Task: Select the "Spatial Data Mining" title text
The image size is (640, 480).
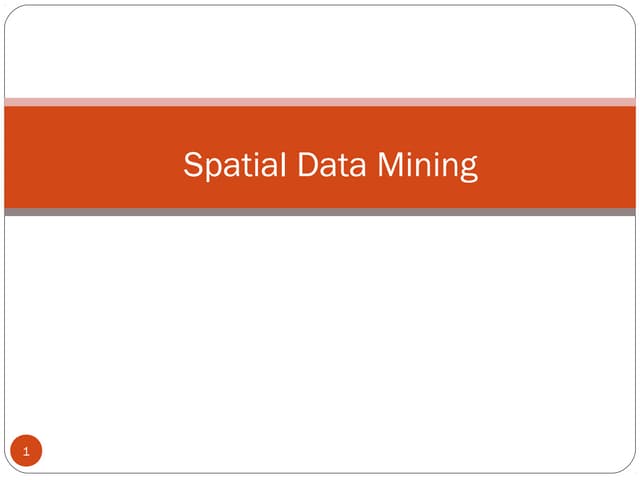Action: click(330, 164)
